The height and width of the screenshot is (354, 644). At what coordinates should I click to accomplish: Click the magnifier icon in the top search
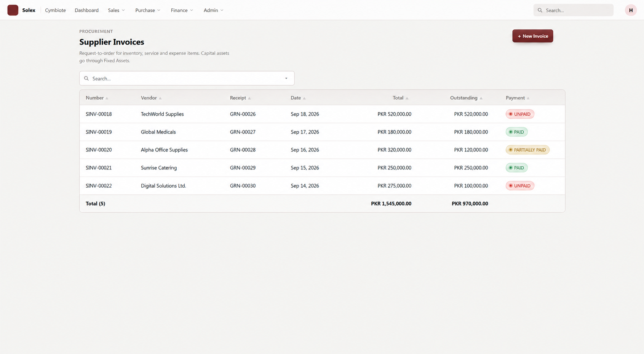click(x=540, y=10)
